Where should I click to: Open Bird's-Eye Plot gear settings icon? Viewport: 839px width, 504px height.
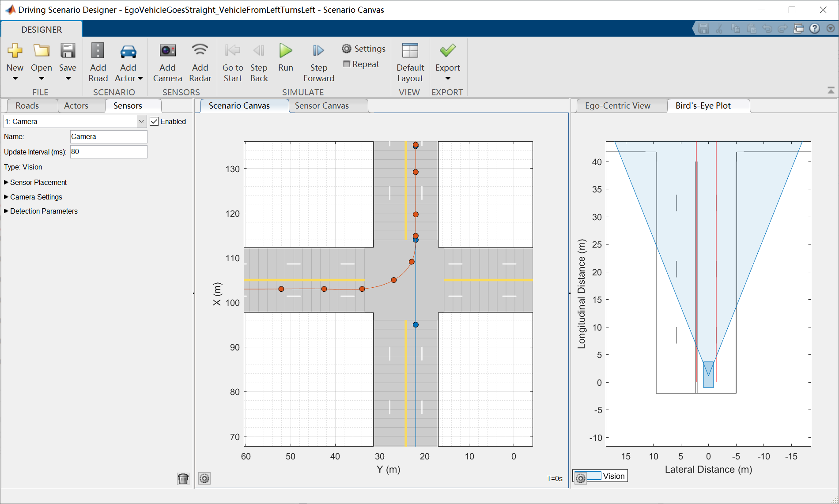click(x=581, y=478)
